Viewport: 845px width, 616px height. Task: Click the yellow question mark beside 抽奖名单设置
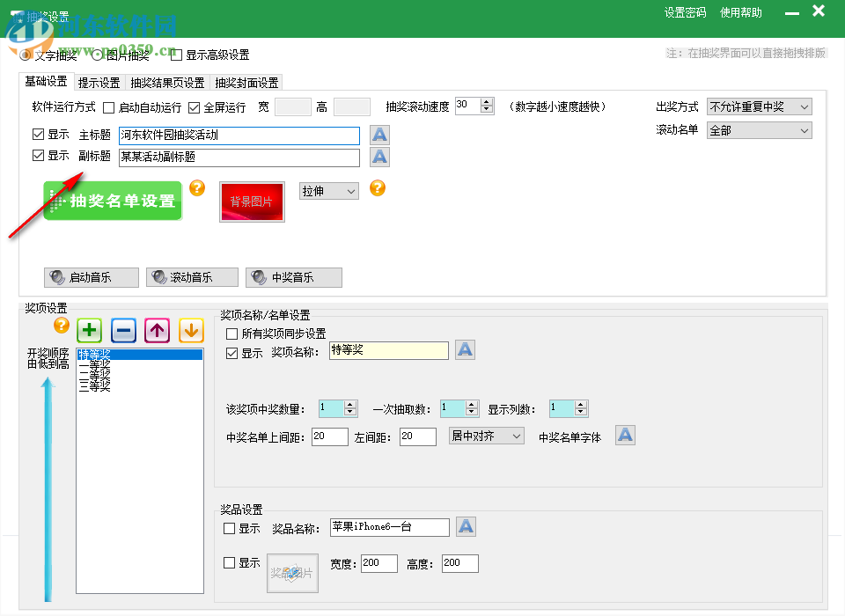tap(197, 187)
